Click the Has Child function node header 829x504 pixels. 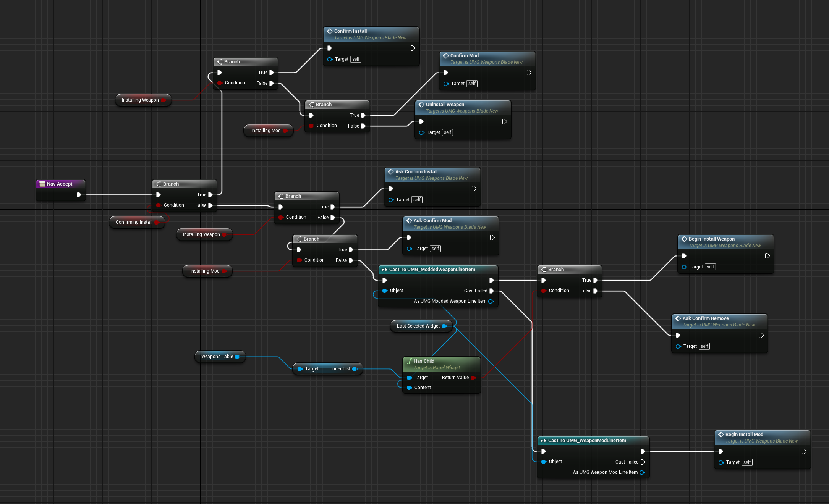click(x=441, y=364)
